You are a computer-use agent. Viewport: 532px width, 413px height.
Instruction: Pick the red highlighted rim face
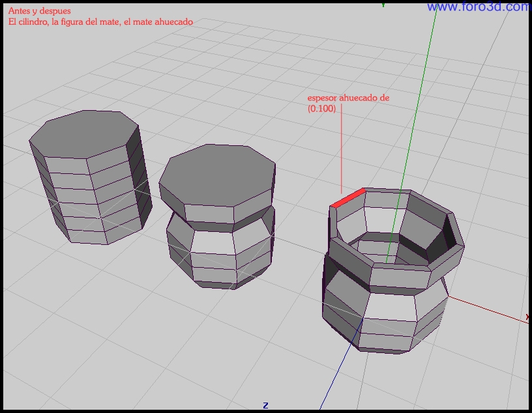tap(348, 198)
